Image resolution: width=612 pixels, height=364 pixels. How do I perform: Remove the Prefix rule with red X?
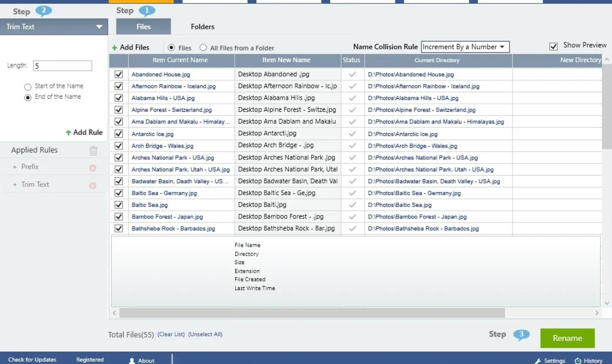92,168
